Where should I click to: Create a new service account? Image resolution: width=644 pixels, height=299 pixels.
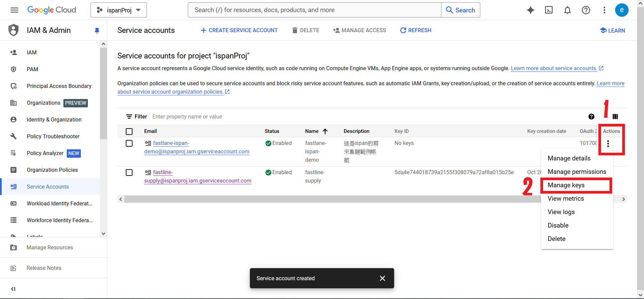(x=239, y=30)
